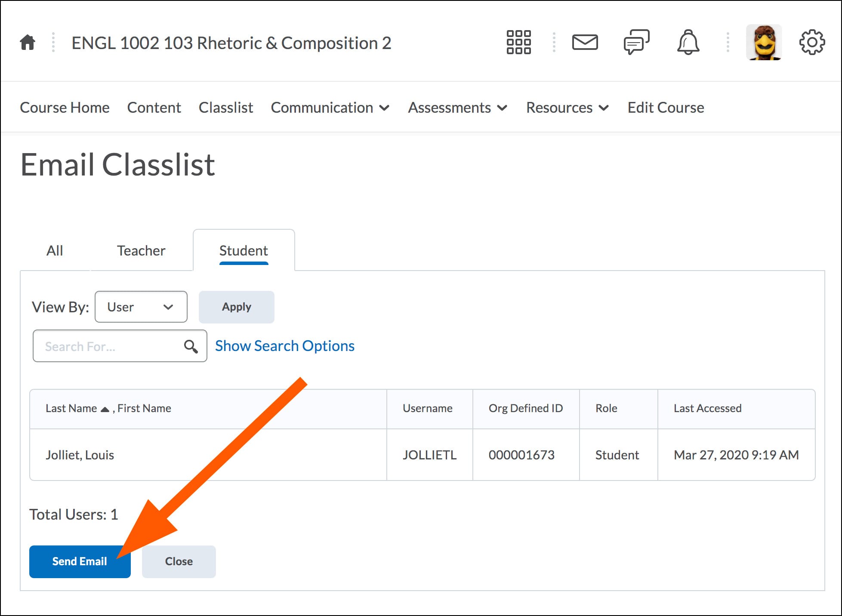Go to Classlist in navbar

click(x=225, y=108)
